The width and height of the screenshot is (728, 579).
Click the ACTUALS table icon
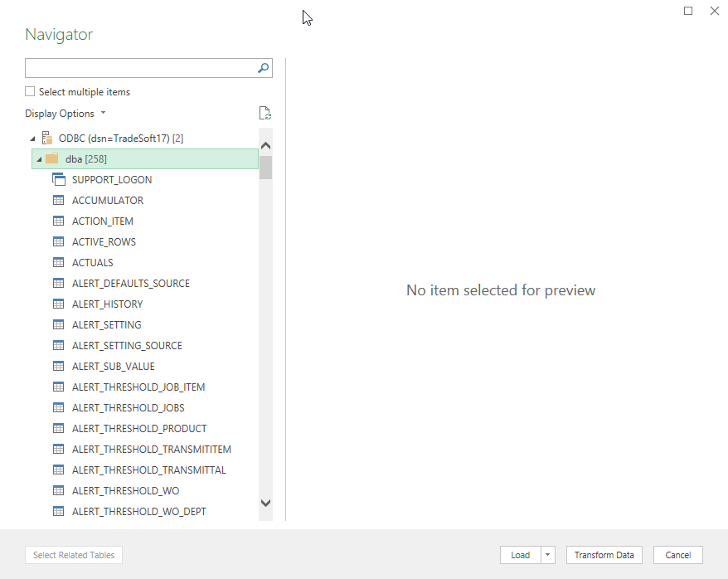58,262
